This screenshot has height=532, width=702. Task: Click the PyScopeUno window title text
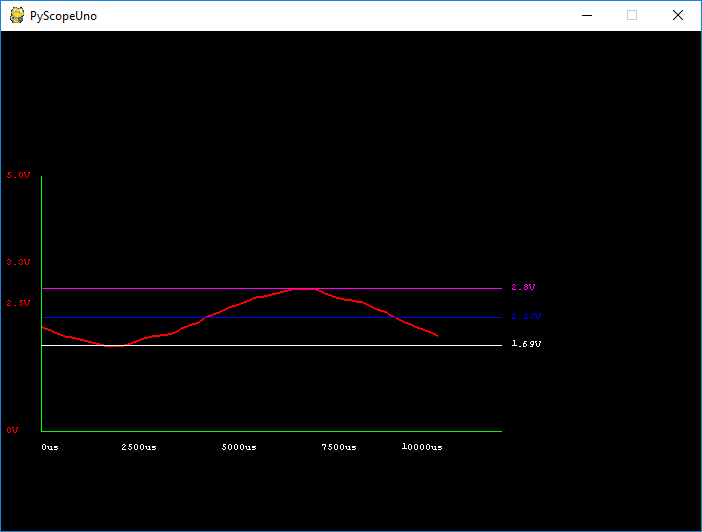(x=64, y=16)
